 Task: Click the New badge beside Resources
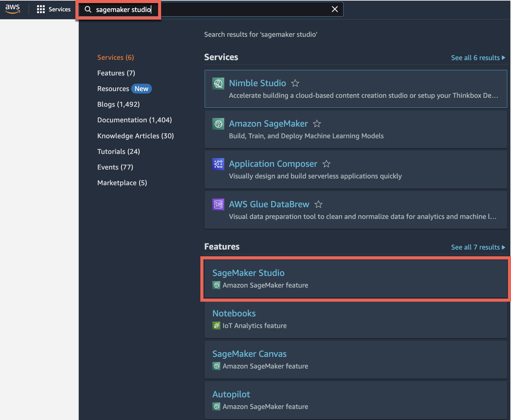[x=141, y=89]
